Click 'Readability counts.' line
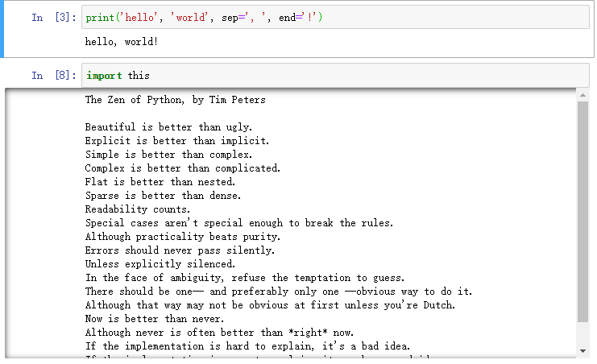597x364 pixels. [138, 209]
